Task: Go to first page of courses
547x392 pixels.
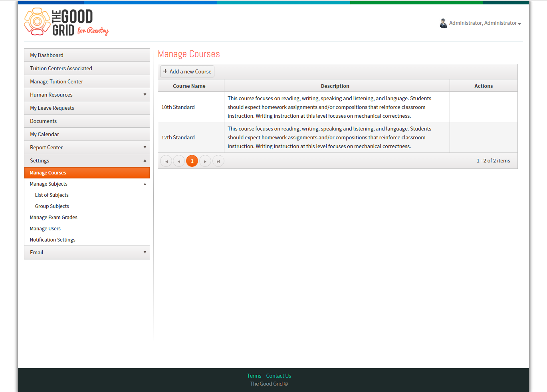Action: click(166, 161)
